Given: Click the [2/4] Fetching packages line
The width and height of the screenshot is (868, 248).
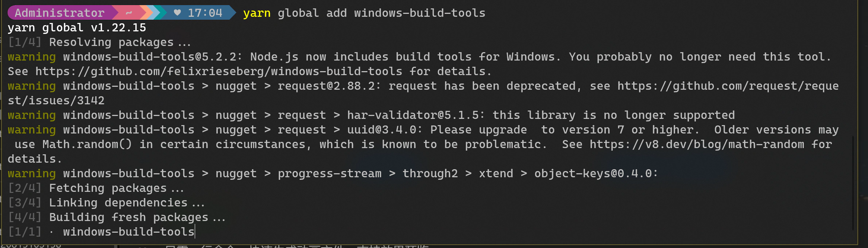Looking at the screenshot, I should point(96,188).
